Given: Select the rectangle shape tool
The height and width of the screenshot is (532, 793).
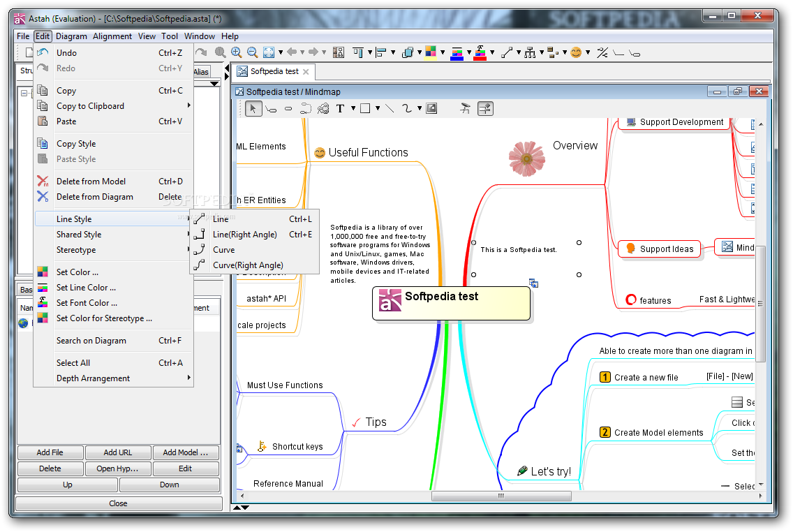Looking at the screenshot, I should tap(365, 109).
